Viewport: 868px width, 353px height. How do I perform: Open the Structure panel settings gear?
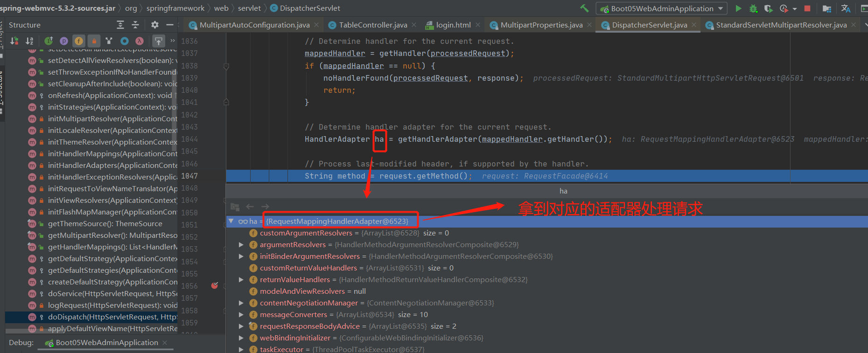click(155, 25)
